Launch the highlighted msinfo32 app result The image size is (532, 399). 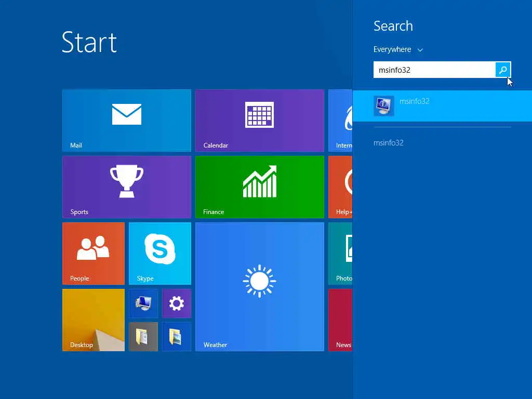[x=442, y=106]
